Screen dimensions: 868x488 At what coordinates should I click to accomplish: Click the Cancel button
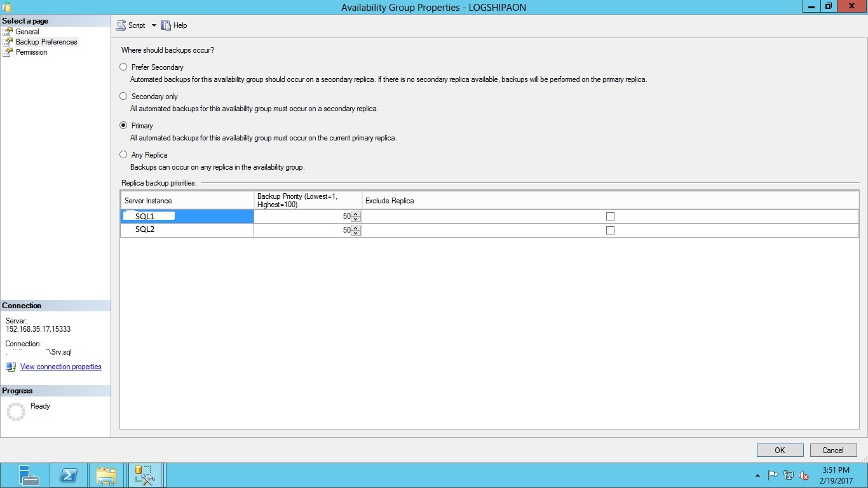833,450
